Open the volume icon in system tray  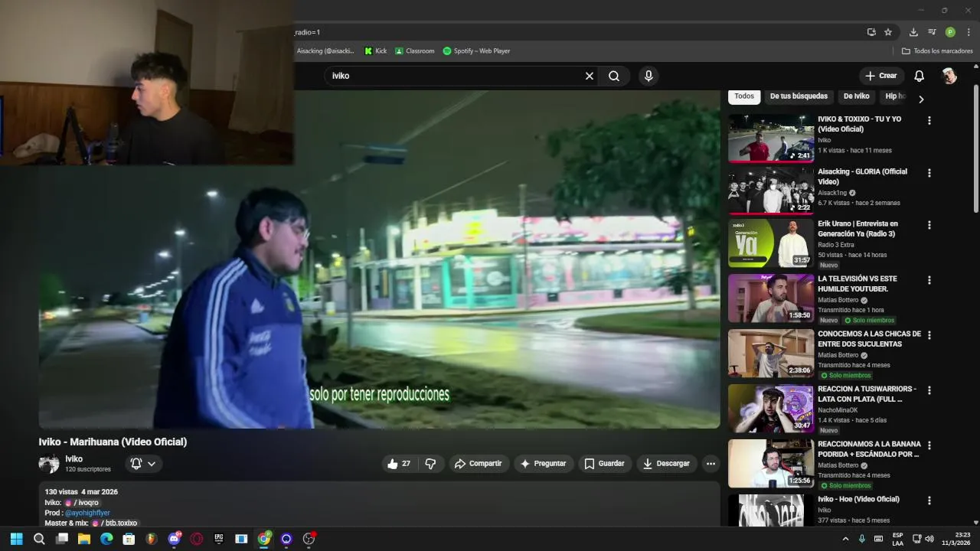(929, 539)
